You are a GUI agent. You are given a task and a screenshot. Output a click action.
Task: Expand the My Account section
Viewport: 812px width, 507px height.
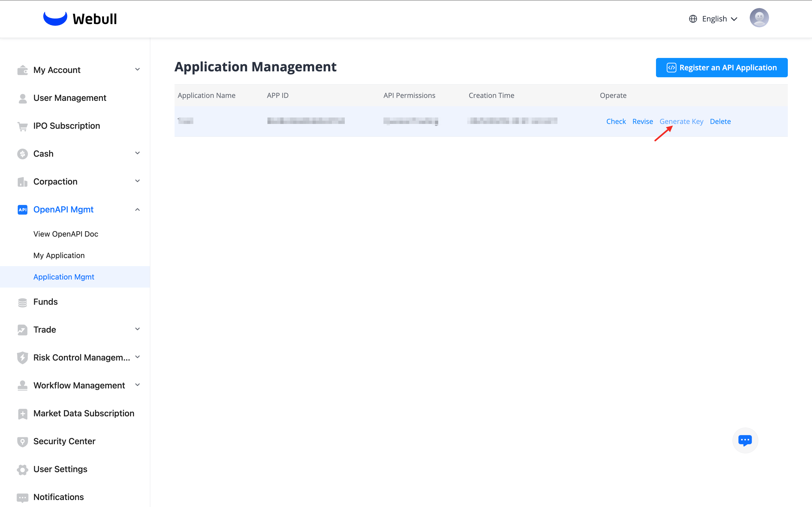(137, 69)
